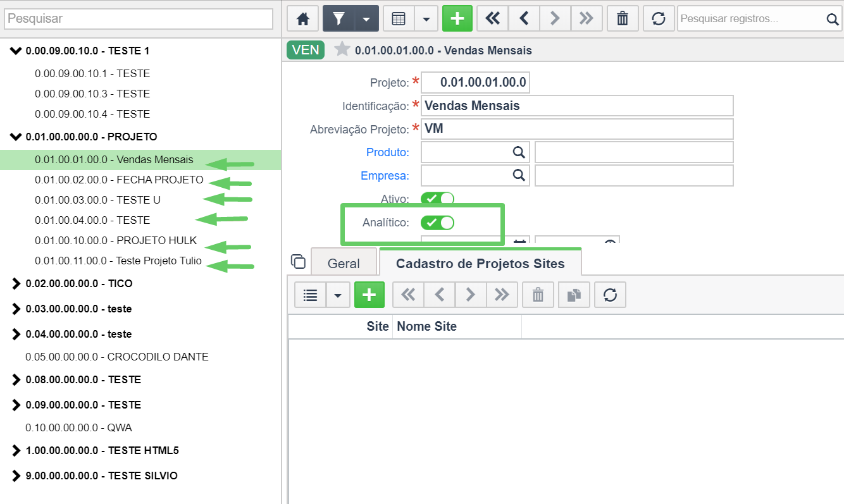Collapse the 0.01.00.00.00.0 - PROJETO node
Screen dimensions: 844x504
(x=16, y=137)
